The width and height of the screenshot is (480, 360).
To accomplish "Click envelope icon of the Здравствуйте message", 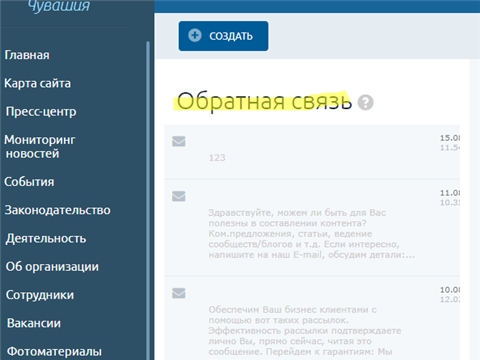I will [x=179, y=196].
